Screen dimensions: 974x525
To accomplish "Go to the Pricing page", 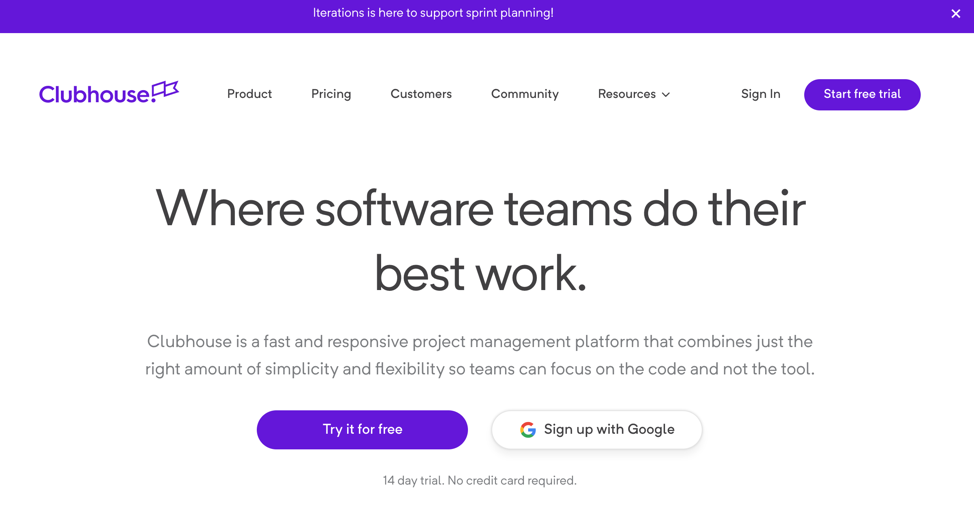I will [331, 94].
